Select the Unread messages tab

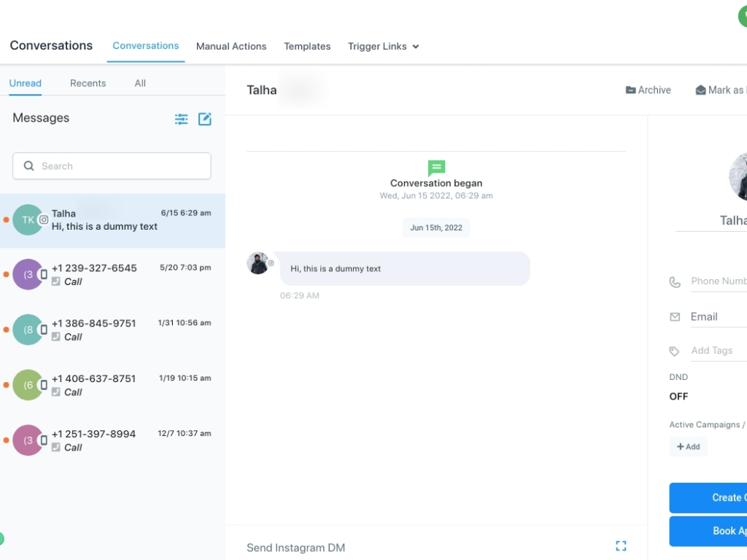(26, 83)
